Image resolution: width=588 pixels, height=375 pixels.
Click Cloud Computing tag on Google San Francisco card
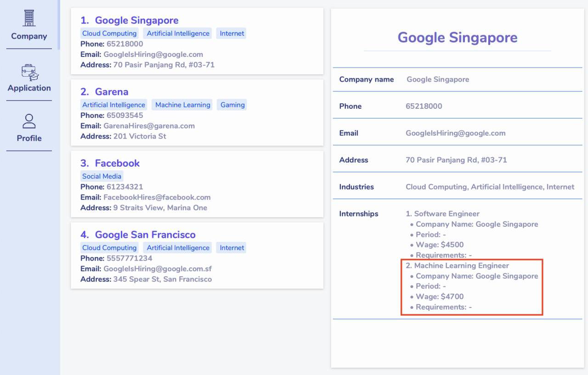coord(109,248)
